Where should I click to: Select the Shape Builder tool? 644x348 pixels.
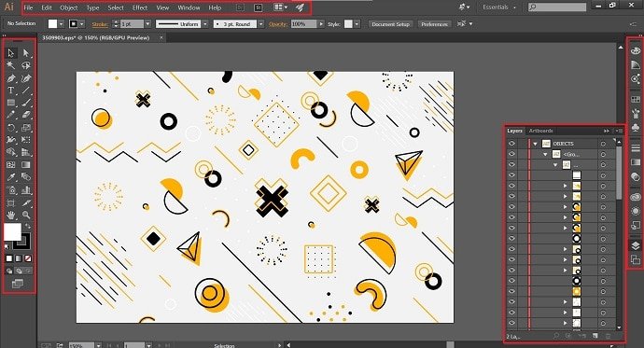(10, 152)
